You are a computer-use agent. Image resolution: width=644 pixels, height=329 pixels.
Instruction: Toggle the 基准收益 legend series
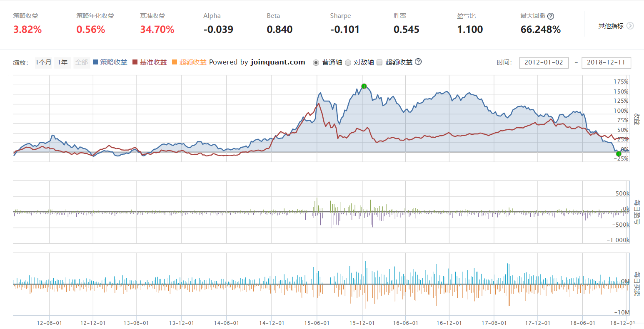pos(150,62)
